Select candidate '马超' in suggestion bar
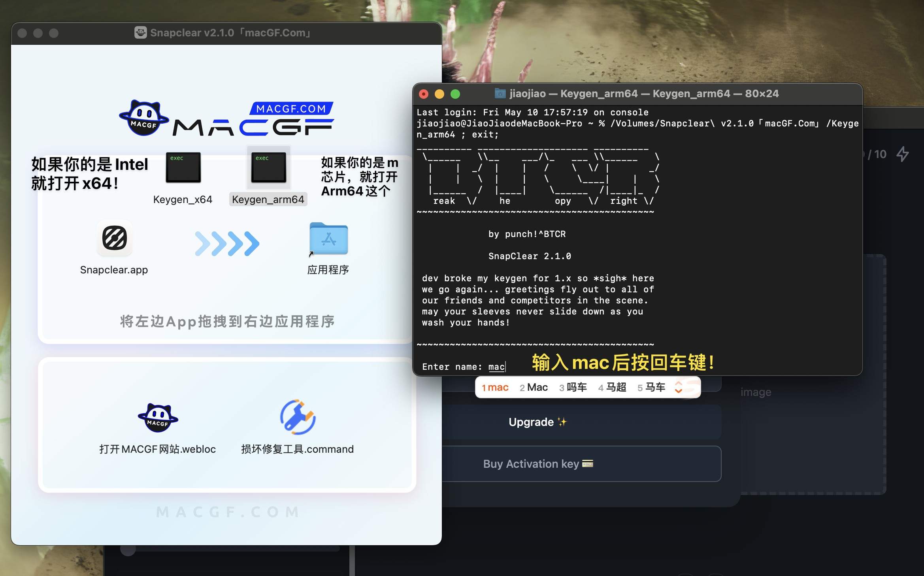Image resolution: width=924 pixels, height=576 pixels. pyautogui.click(x=613, y=387)
